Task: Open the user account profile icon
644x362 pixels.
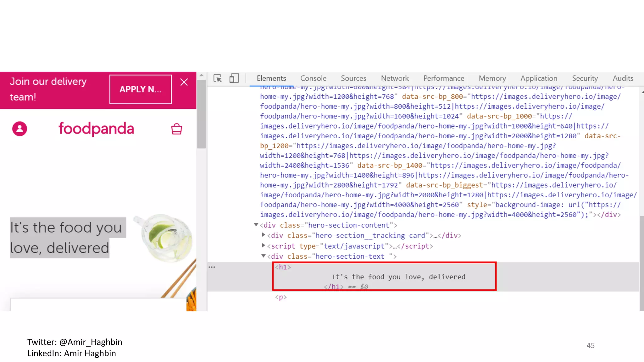Action: click(19, 129)
